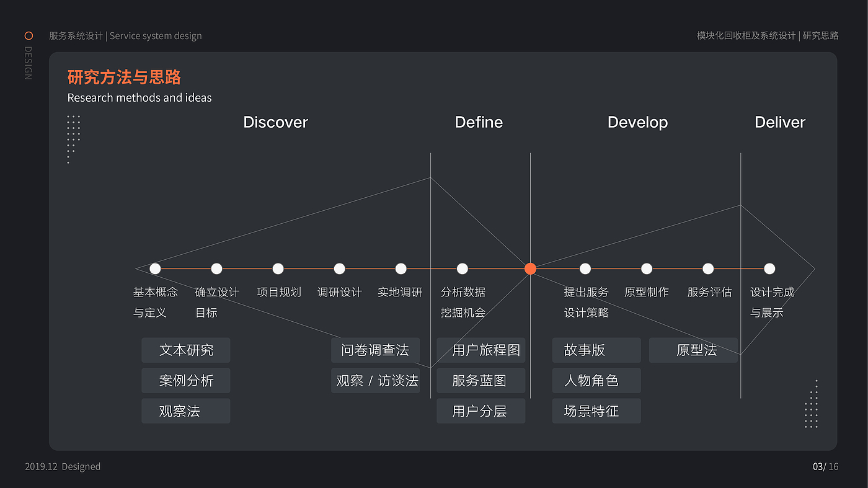Screen dimensions: 868x488
Task: Click the orange center dot on the timeline
Action: 530,268
